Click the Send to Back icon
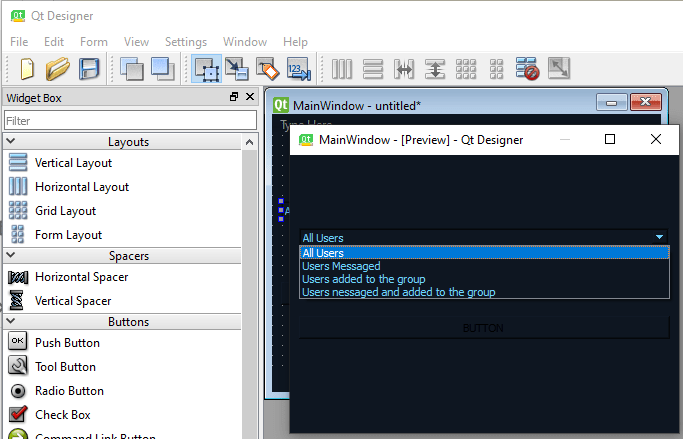The width and height of the screenshot is (683, 439). pos(132,69)
